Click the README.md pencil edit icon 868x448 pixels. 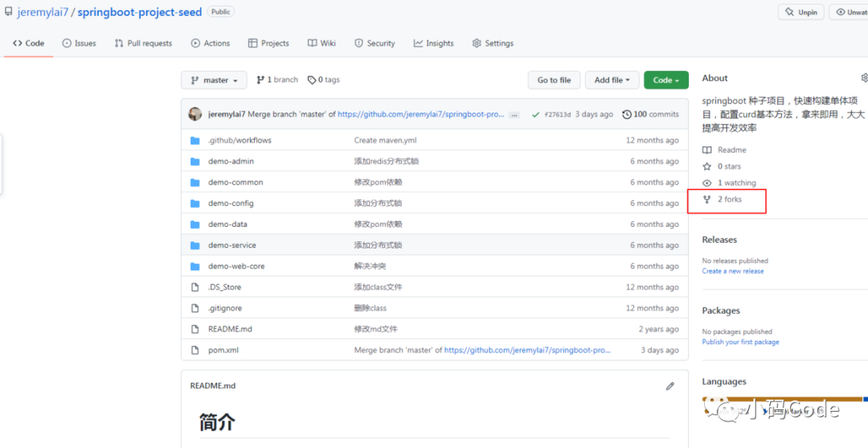(669, 386)
